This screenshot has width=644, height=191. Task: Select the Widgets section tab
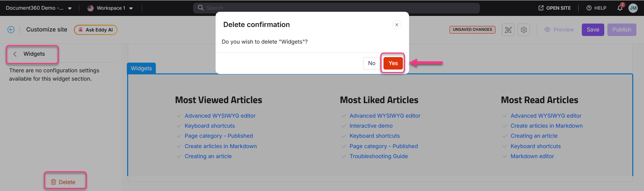coord(141,68)
